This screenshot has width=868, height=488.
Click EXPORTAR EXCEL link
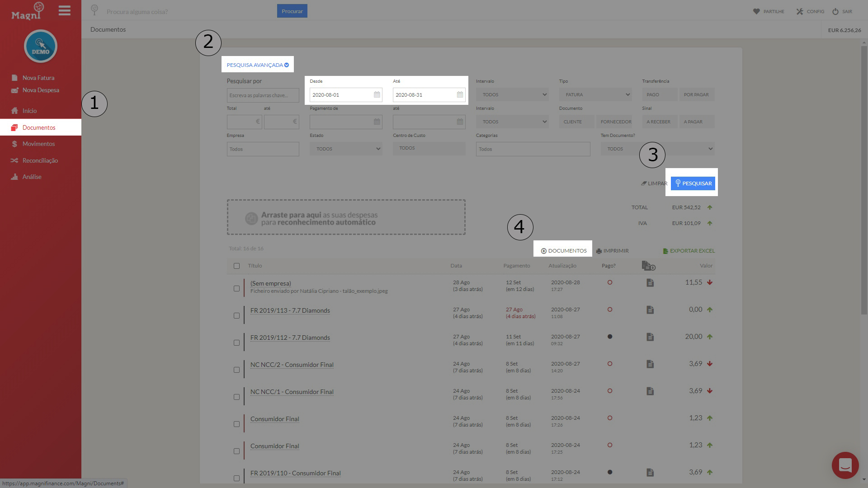689,251
